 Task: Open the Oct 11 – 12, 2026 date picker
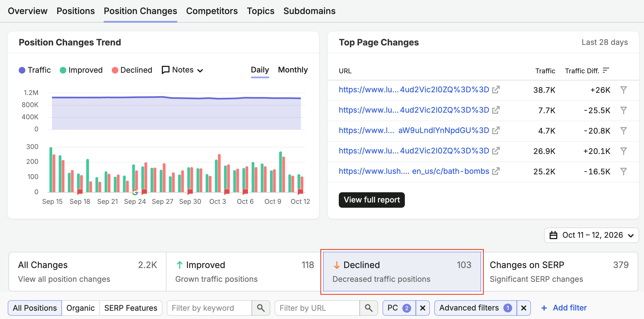(x=591, y=235)
